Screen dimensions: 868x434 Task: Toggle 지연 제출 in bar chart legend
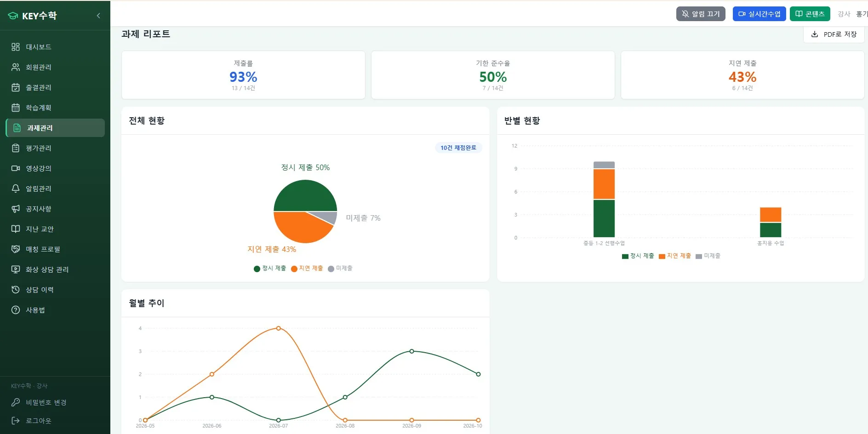point(675,256)
